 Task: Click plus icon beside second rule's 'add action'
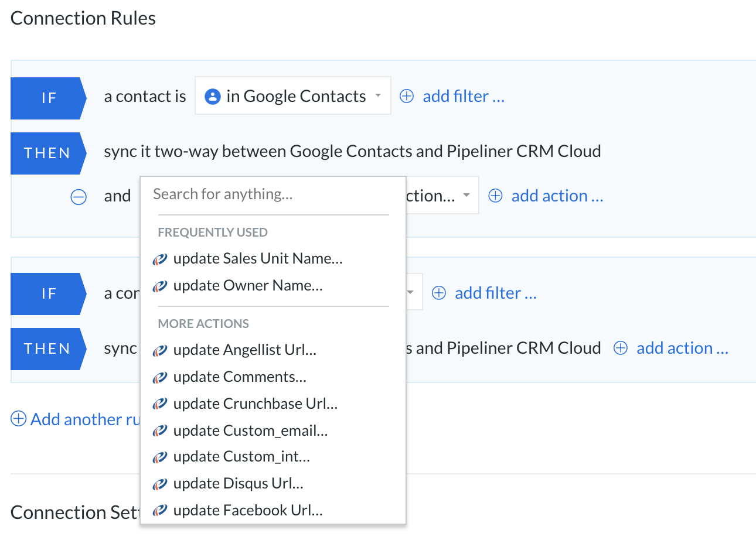coord(620,348)
